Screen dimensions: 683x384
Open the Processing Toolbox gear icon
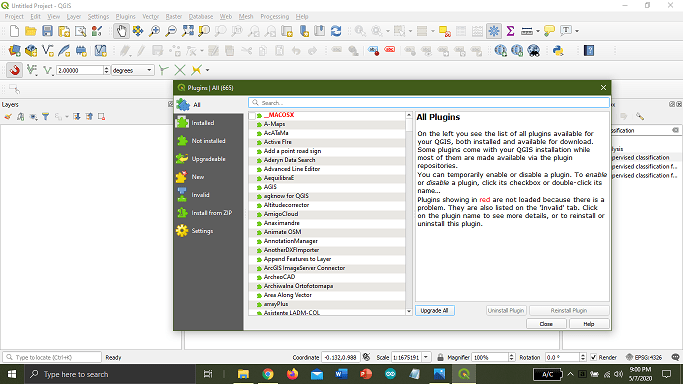click(494, 31)
